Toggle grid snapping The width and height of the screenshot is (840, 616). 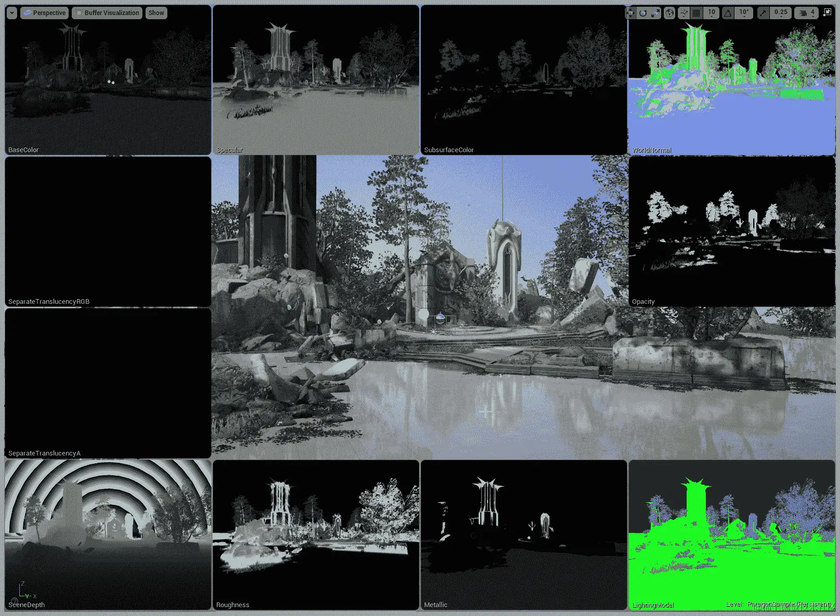point(697,13)
